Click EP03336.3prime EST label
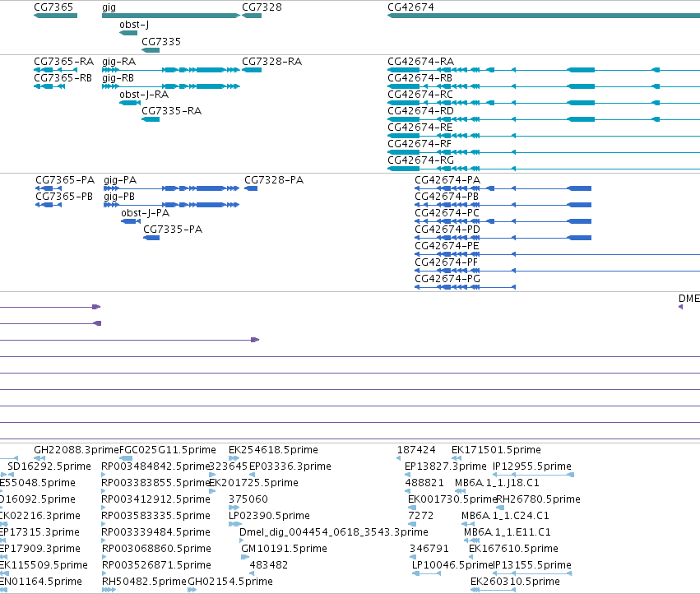The image size is (700, 594). (290, 466)
